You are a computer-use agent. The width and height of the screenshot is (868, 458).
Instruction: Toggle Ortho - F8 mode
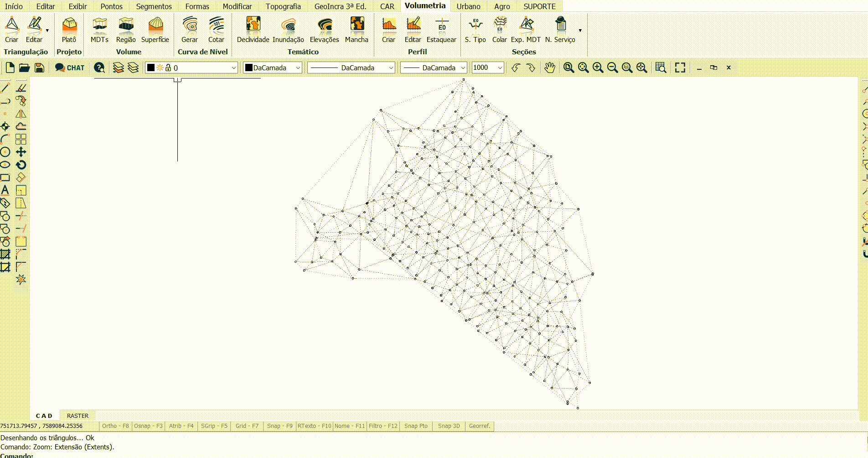(115, 426)
